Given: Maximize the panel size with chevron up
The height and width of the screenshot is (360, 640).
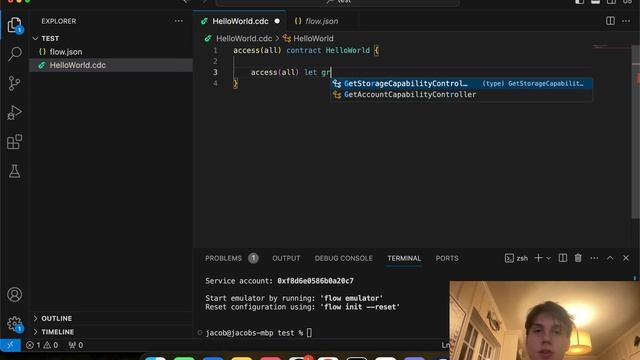Looking at the screenshot, I should coord(610,258).
